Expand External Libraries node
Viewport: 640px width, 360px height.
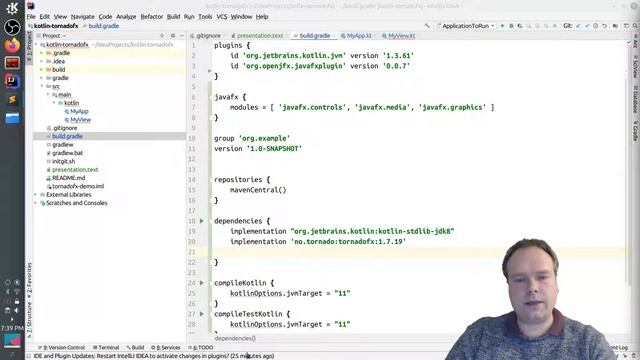36,195
